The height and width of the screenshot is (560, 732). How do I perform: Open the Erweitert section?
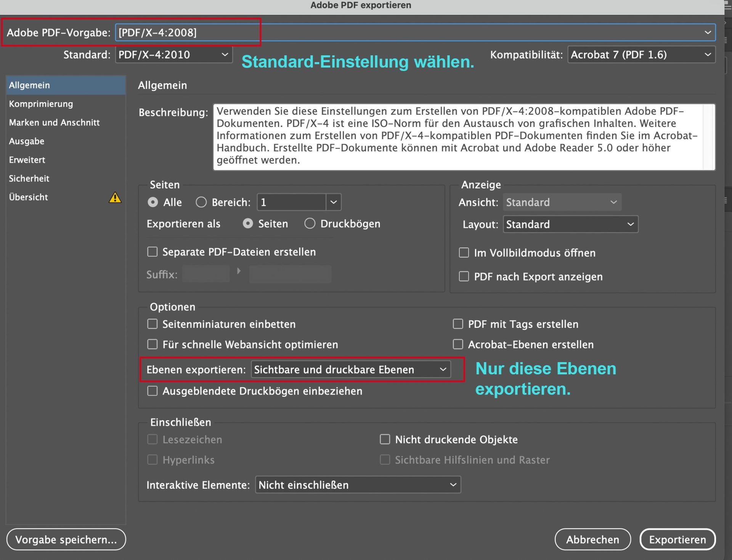coord(66,160)
